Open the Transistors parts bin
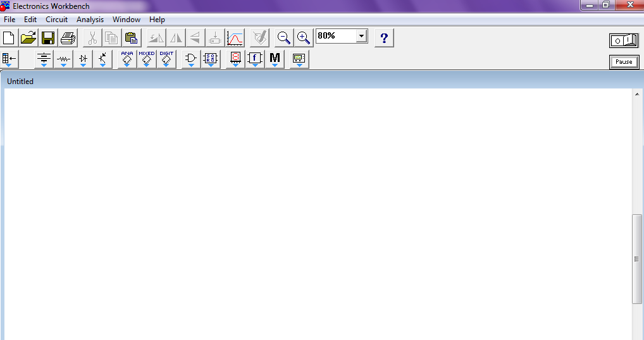 pos(102,59)
